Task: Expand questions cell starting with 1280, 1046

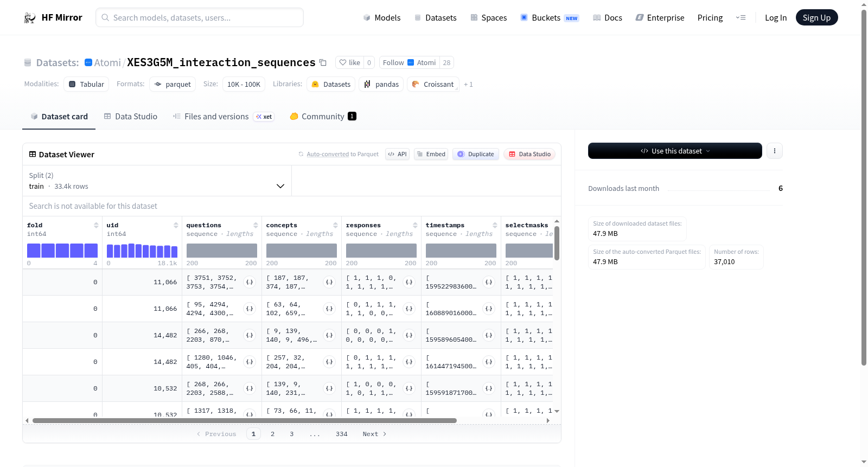Action: [x=250, y=362]
